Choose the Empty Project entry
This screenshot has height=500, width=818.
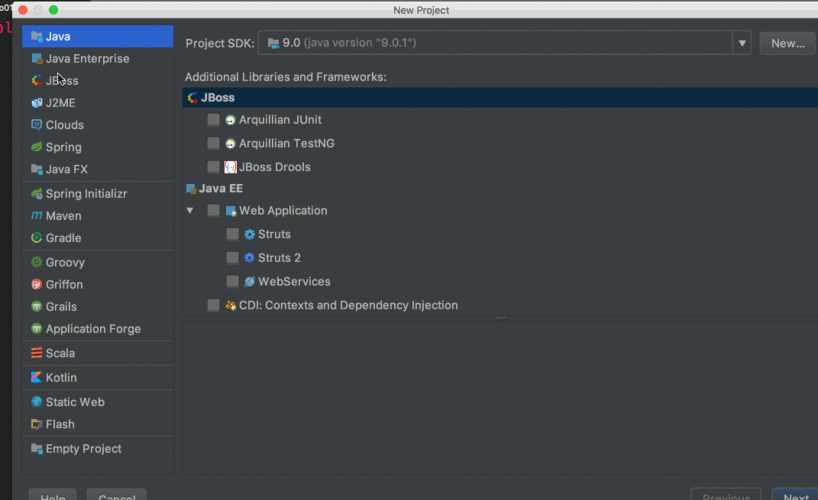98,448
